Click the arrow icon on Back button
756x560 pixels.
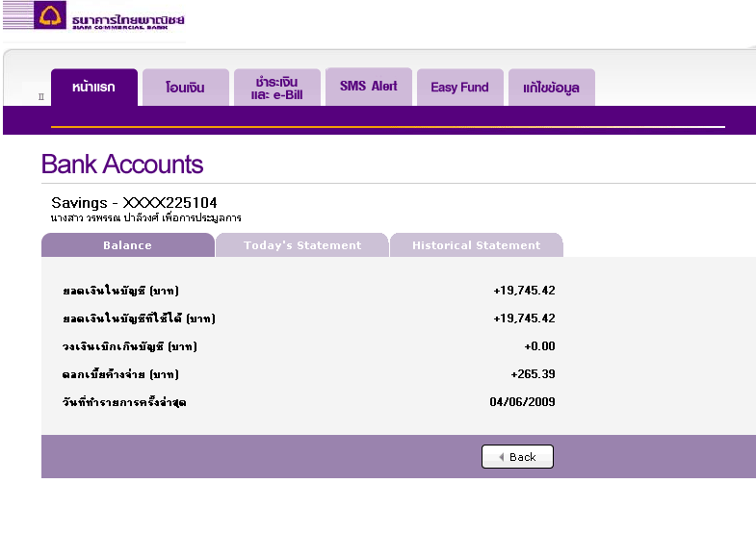[x=502, y=457]
